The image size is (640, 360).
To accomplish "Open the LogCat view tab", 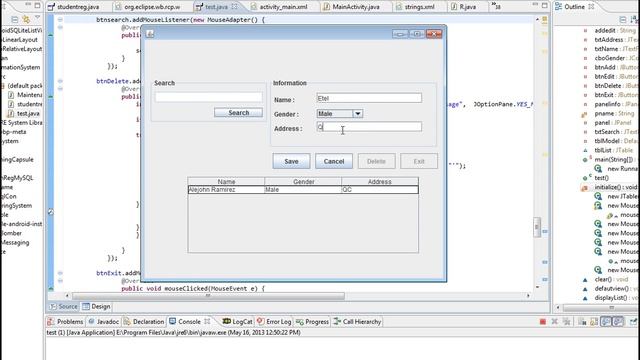I will pyautogui.click(x=238, y=322).
